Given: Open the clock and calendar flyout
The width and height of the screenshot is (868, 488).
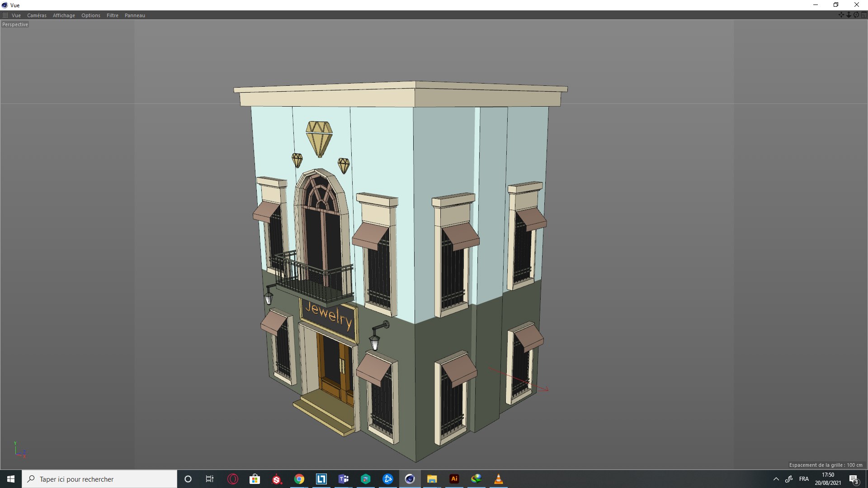Looking at the screenshot, I should [828, 479].
